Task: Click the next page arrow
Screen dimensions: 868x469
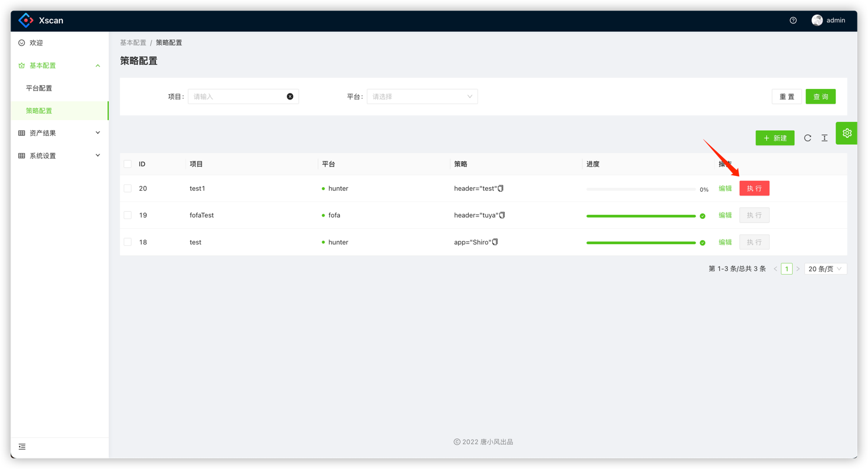Action: (798, 269)
